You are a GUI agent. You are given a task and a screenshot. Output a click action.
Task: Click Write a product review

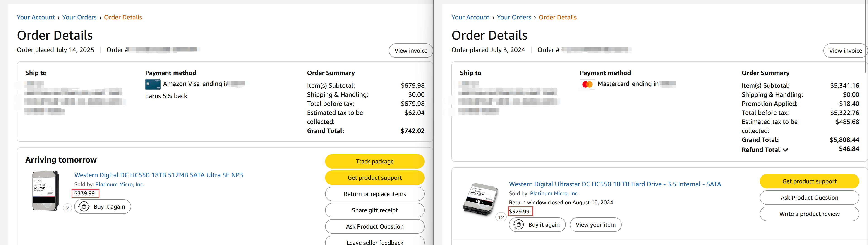click(809, 214)
